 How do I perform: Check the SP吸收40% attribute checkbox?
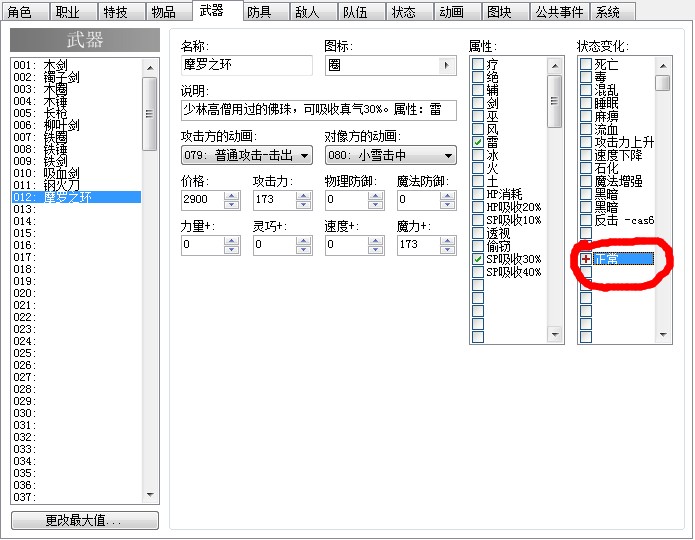[478, 272]
